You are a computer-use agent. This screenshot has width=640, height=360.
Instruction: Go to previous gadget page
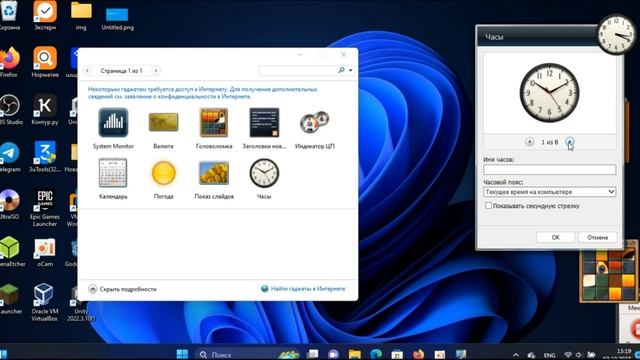click(x=87, y=71)
